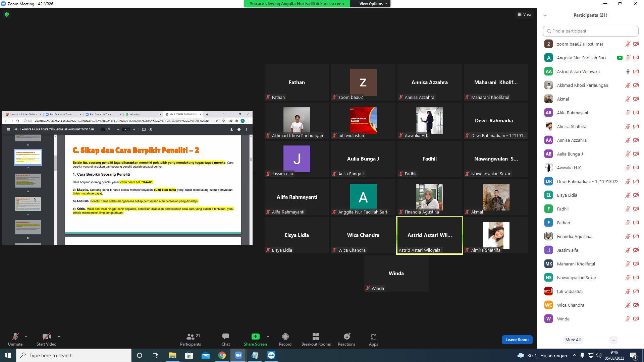Select Jassim alfa in participants list
Screen dimensions: 644x362
click(590, 250)
